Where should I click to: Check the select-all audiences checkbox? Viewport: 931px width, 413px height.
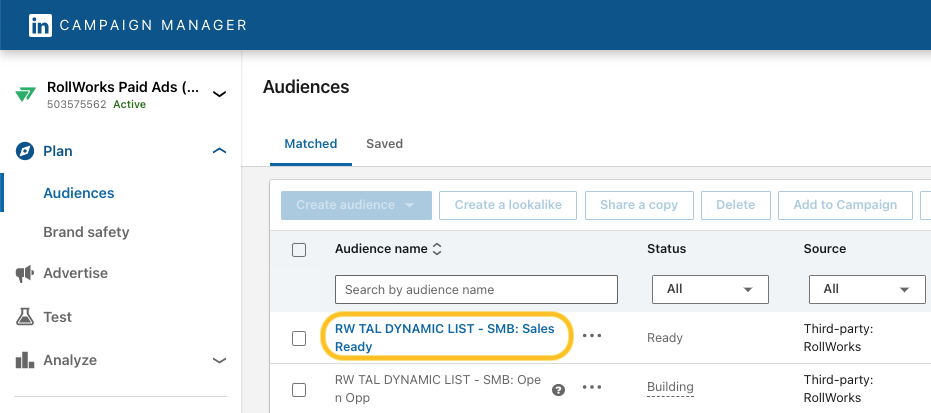tap(299, 250)
